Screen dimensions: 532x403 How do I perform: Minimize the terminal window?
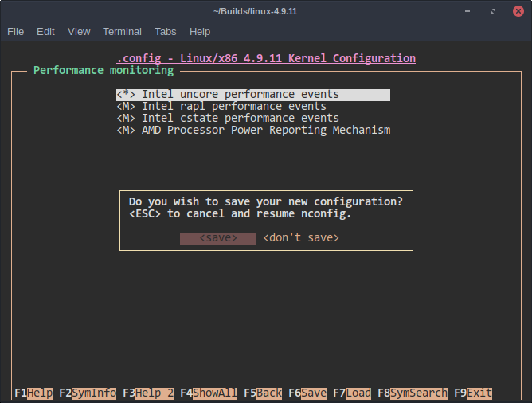(467, 11)
